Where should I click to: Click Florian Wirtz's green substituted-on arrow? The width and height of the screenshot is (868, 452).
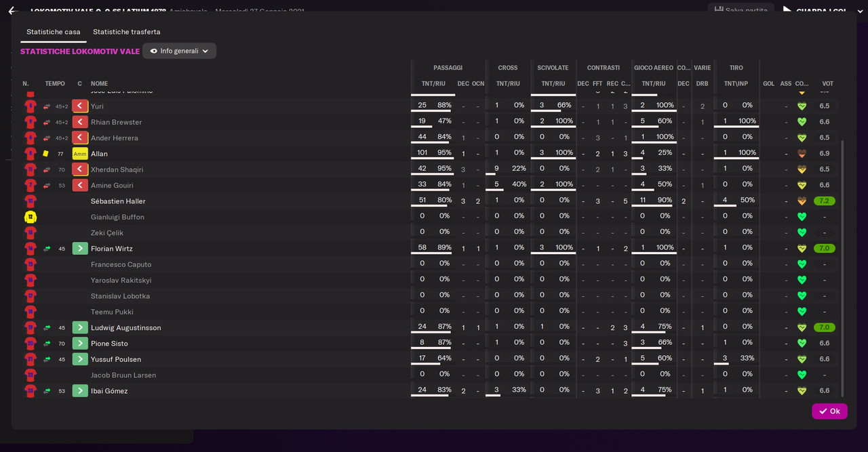pyautogui.click(x=80, y=249)
